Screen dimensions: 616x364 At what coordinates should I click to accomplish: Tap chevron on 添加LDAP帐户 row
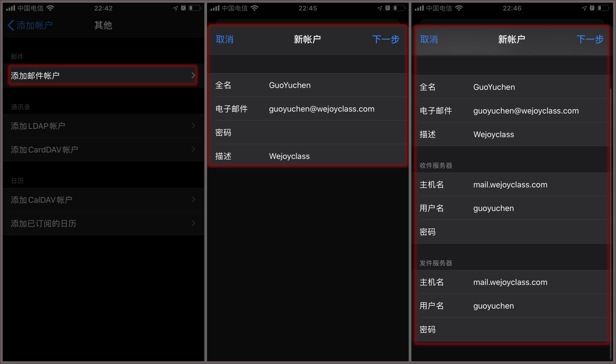[193, 126]
